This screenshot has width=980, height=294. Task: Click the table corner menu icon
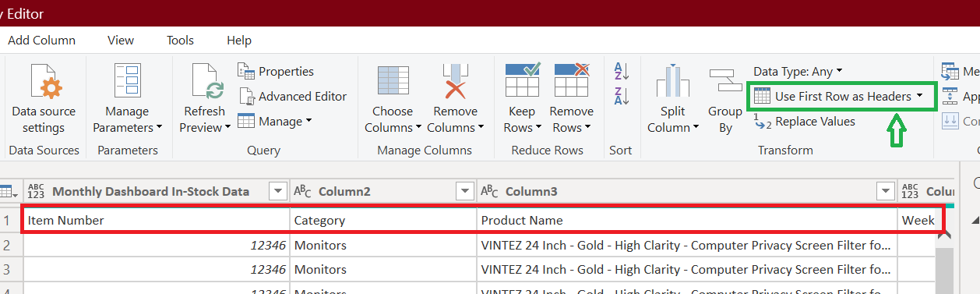pos(9,192)
